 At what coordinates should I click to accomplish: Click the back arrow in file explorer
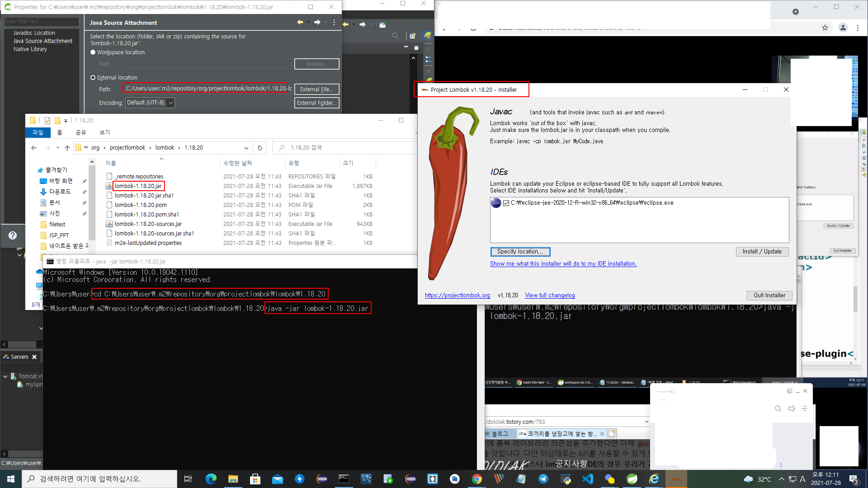point(34,148)
